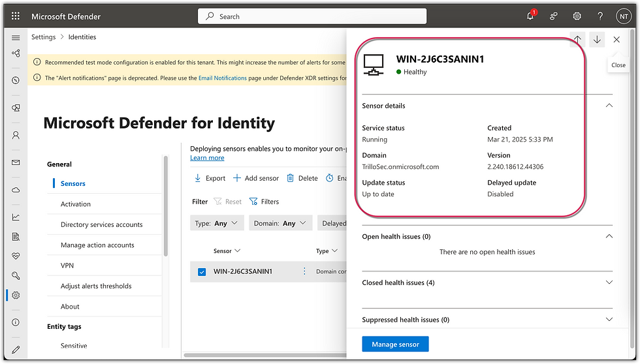640x364 pixels.
Task: Collapse the Open health issues section
Action: (609, 236)
